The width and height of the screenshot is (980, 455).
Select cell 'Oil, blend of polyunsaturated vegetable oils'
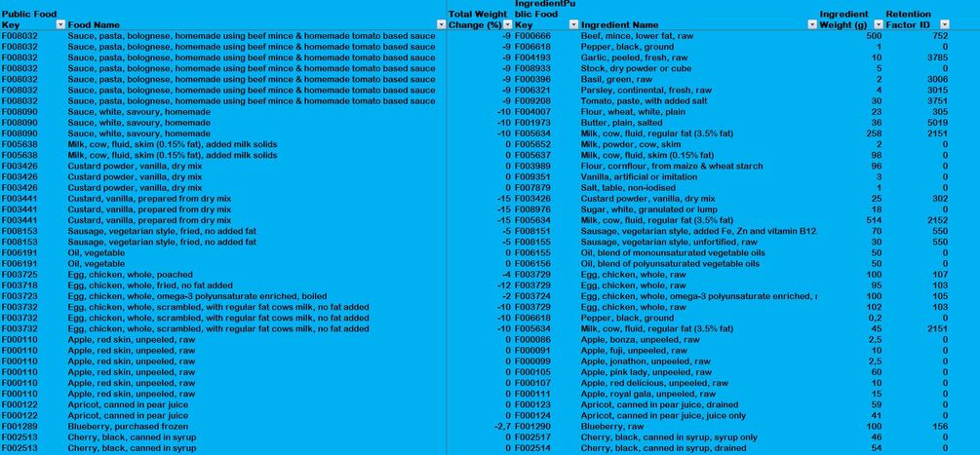[670, 263]
